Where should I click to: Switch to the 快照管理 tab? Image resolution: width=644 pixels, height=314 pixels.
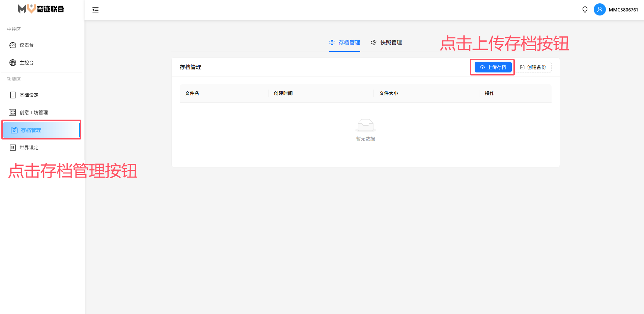click(387, 42)
